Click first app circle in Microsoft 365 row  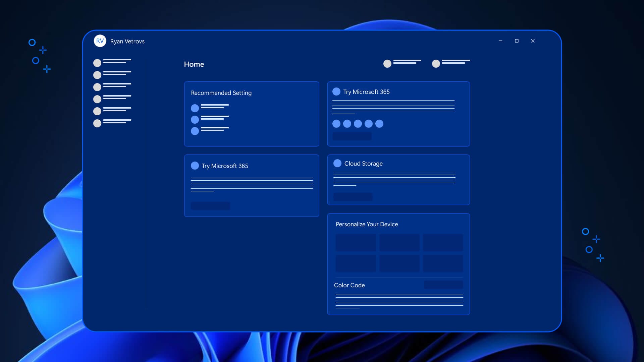pyautogui.click(x=336, y=124)
